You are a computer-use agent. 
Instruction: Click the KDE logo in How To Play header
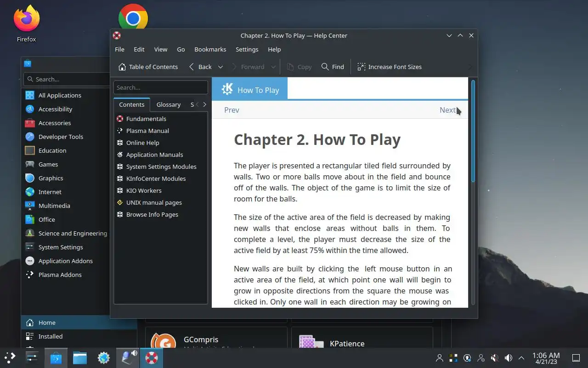[227, 89]
